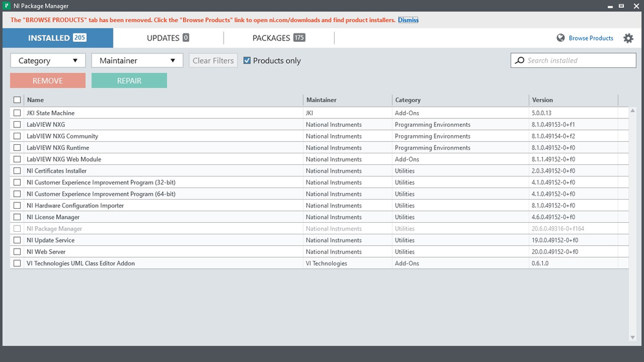The image size is (644, 362).
Task: Click the magnifier icon in search box
Action: pos(520,61)
